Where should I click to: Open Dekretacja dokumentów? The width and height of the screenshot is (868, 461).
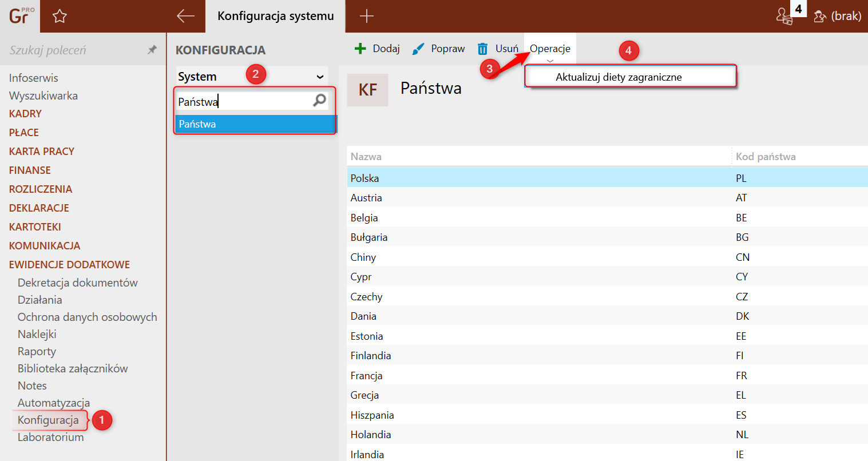click(77, 283)
